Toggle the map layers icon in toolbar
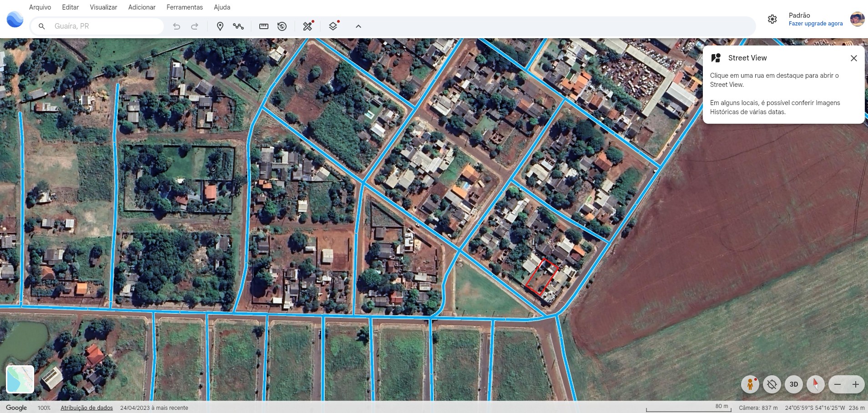This screenshot has width=868, height=413. pyautogui.click(x=333, y=26)
